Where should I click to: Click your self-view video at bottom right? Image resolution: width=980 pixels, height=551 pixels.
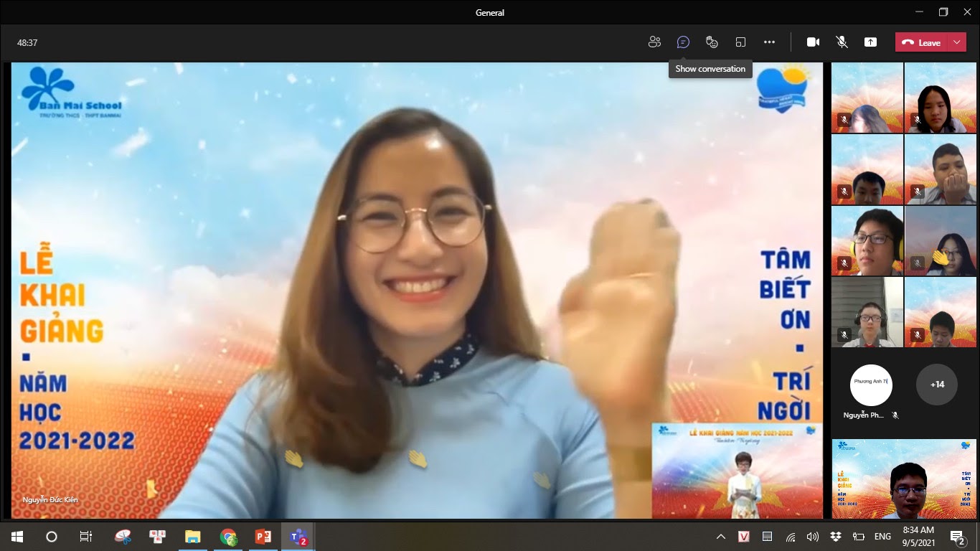coord(904,479)
